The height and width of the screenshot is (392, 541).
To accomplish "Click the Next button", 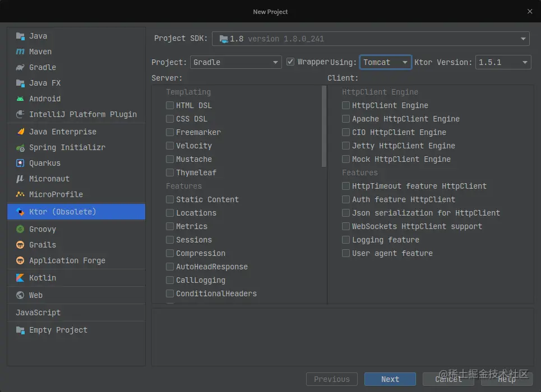I will pos(390,379).
